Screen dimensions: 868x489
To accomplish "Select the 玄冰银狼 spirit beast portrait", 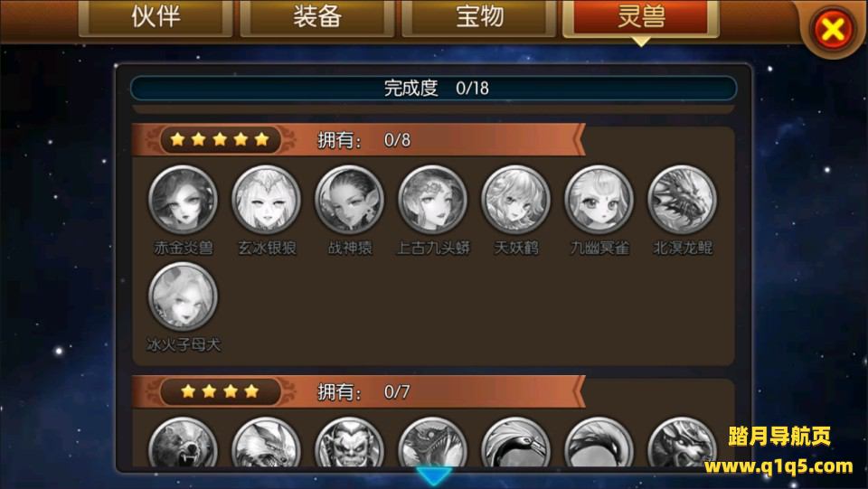I will [266, 199].
